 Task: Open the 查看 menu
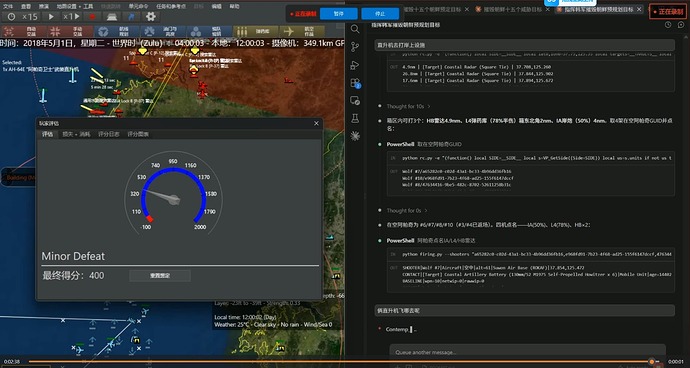coord(26,7)
